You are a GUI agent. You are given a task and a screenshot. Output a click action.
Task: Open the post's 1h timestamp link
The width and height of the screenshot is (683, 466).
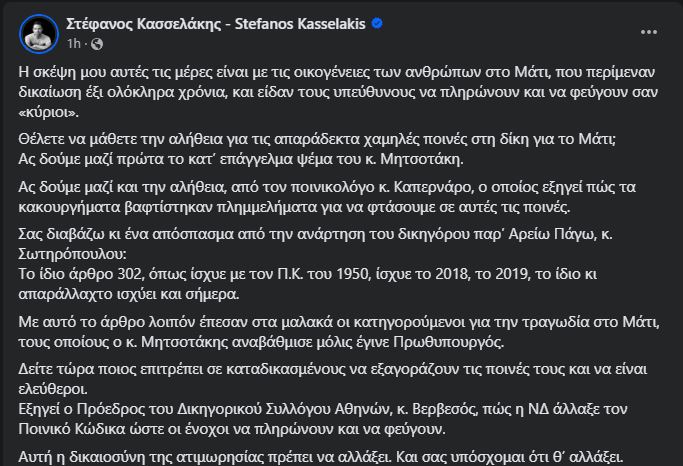[73, 44]
